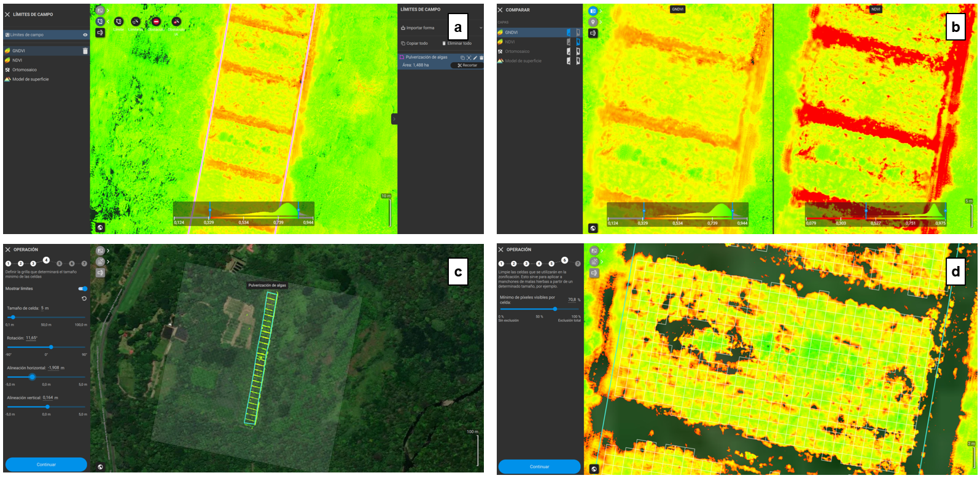Screen dimensions: 980x478
Task: Click the measure tool icon in panel a
Action: (x=100, y=33)
